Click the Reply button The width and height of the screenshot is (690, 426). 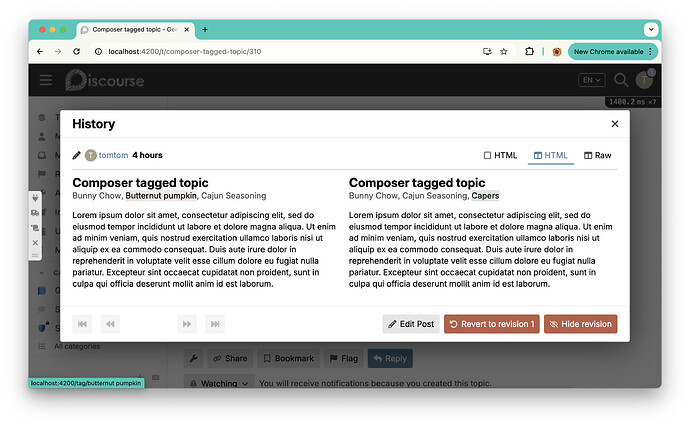click(390, 358)
